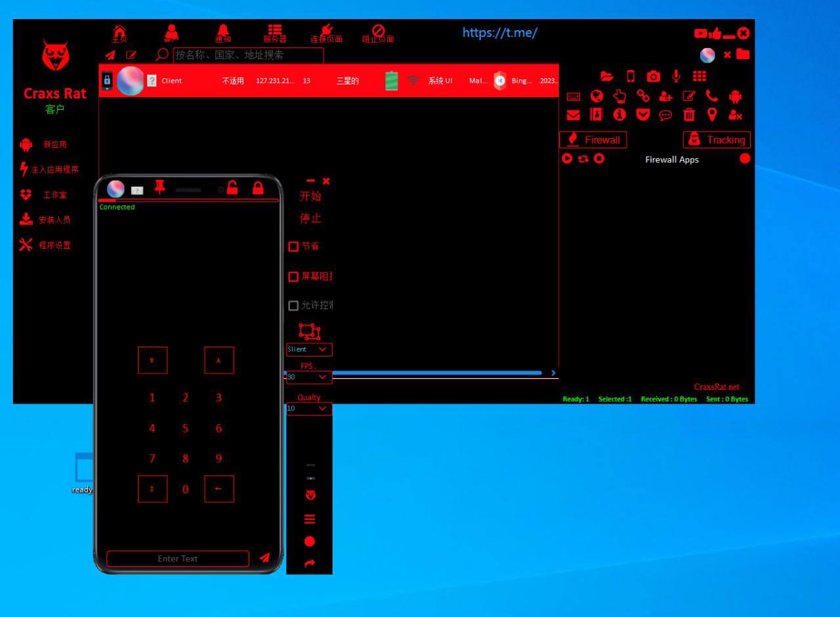Click the Enter Text input field
The width and height of the screenshot is (840, 617).
(x=178, y=559)
